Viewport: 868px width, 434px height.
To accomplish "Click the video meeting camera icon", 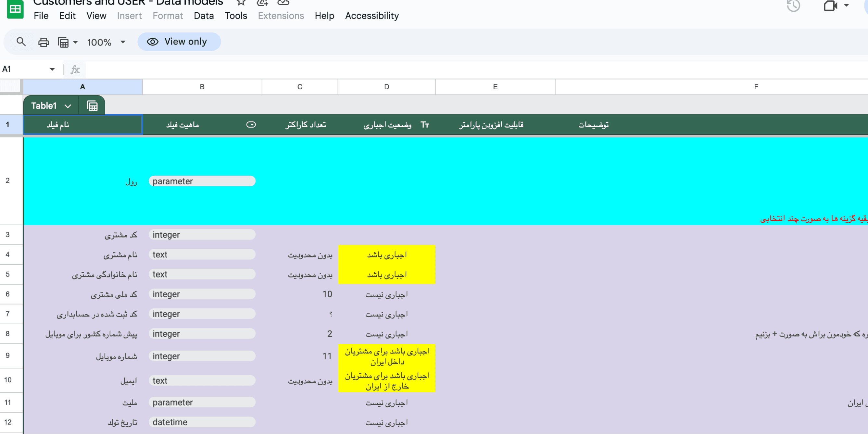I will coord(830,6).
